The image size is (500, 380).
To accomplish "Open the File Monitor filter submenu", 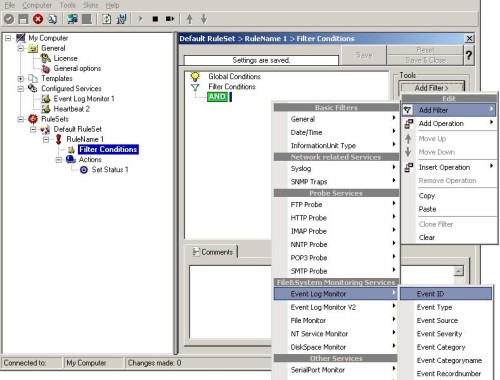I will point(336,320).
